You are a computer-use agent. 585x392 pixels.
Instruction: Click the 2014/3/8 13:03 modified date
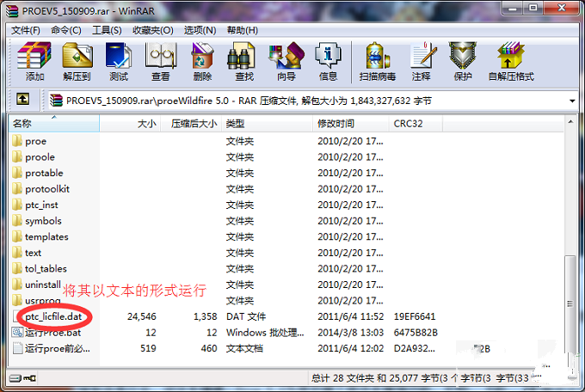coord(350,333)
